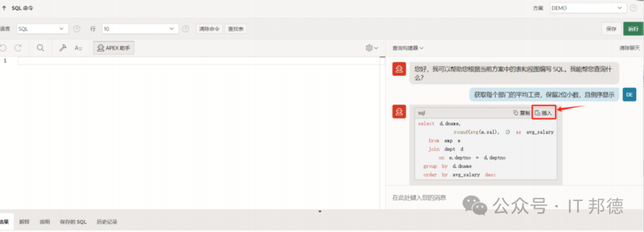Image resolution: width=644 pixels, height=232 pixels.
Task: Click the code line group by d.dname
Action: point(447,166)
